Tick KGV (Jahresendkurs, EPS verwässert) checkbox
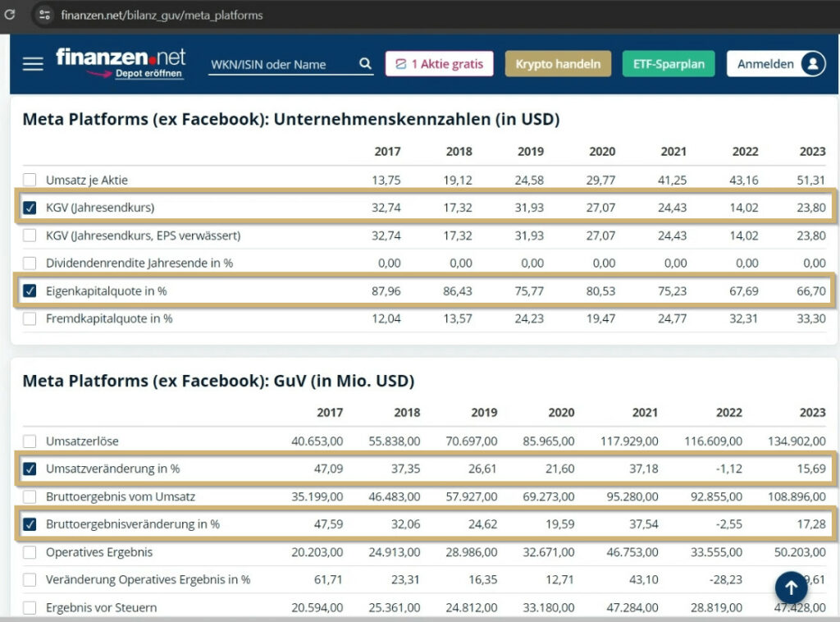 click(x=30, y=236)
